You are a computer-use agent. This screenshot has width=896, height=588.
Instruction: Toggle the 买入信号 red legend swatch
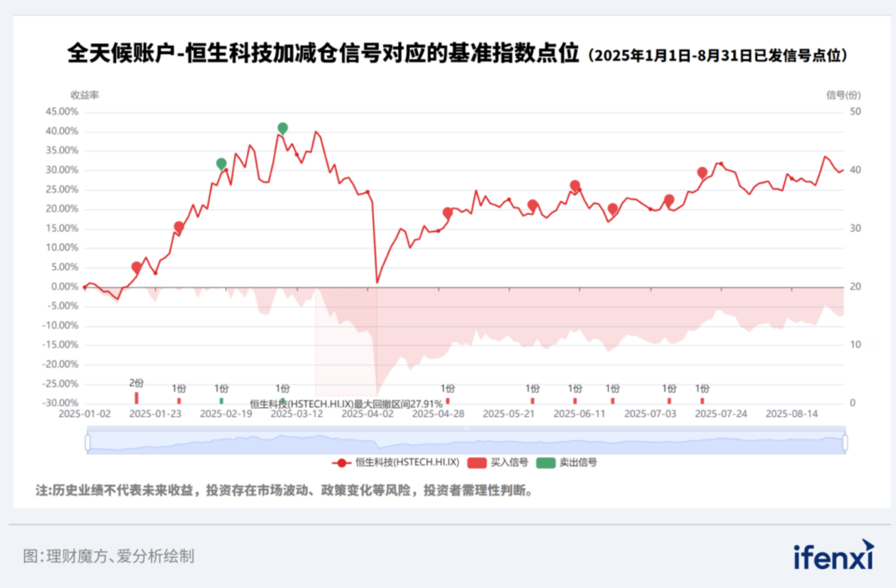[x=476, y=463]
